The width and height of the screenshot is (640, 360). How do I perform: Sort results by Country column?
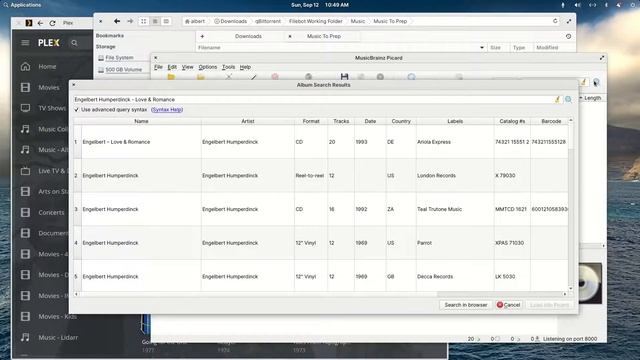[x=401, y=121]
